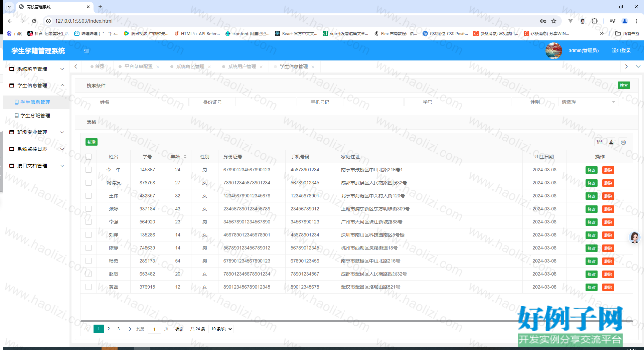Expand the 接口文档管理 sidebar menu
This screenshot has width=644, height=350.
36,166
